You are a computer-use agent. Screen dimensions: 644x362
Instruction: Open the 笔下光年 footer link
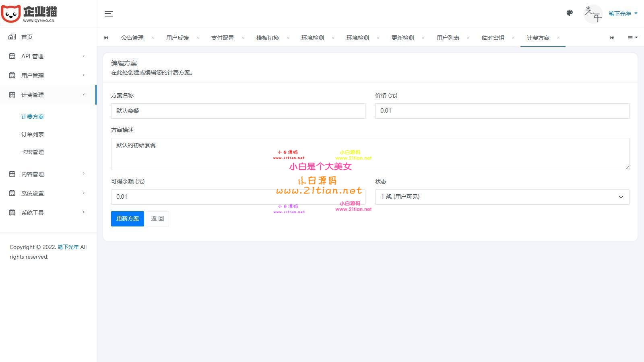68,247
